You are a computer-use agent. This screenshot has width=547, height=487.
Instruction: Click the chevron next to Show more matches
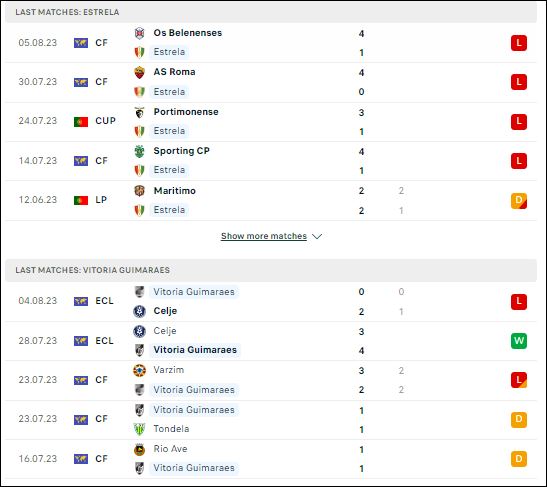click(x=317, y=237)
